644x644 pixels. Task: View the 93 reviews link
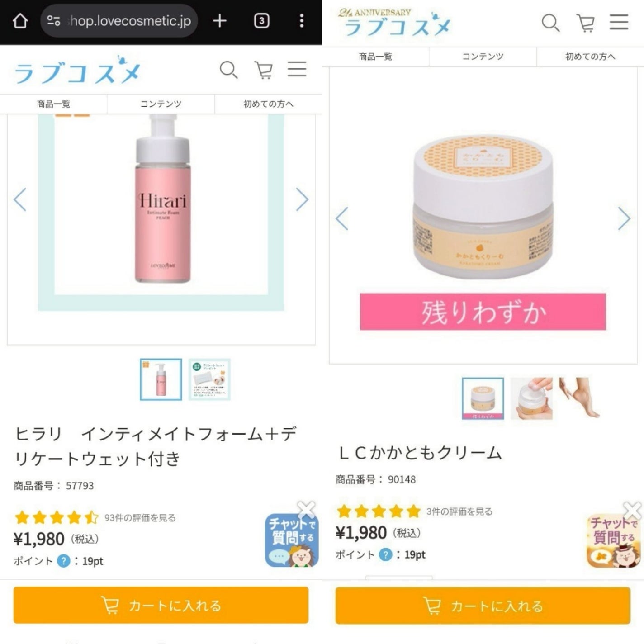[140, 518]
